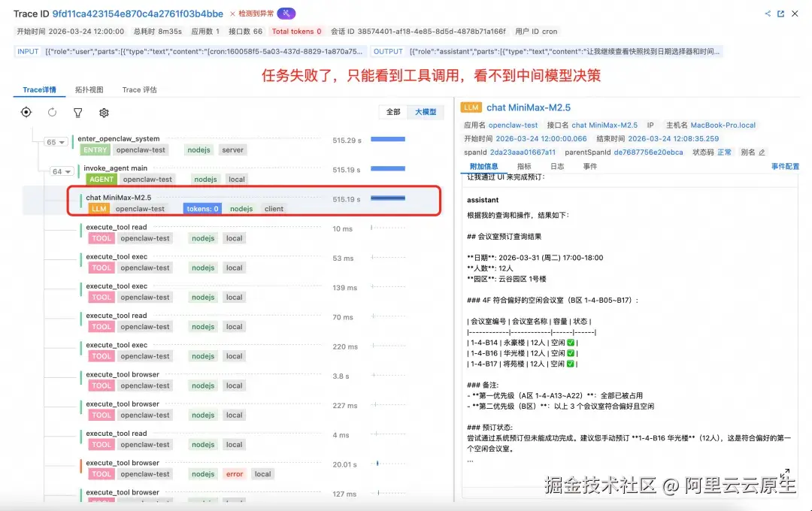Share the span details via the share icon
Screen dimensions: 812x511
pos(768,14)
